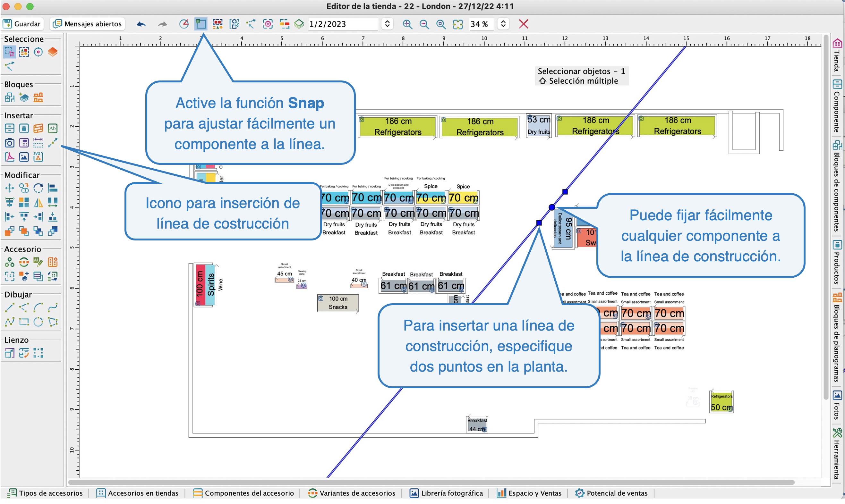
Task: Click Variantes de accesorios bottom button
Action: [x=352, y=493]
